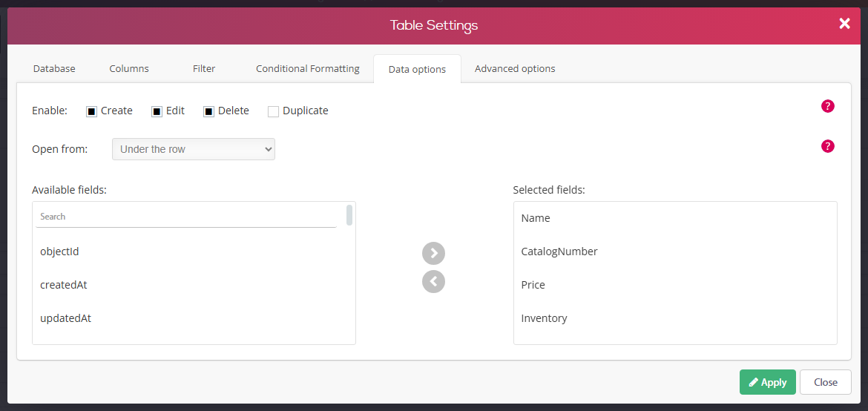This screenshot has height=411, width=868.
Task: Click the available fields list scrollbar
Action: coord(349,215)
